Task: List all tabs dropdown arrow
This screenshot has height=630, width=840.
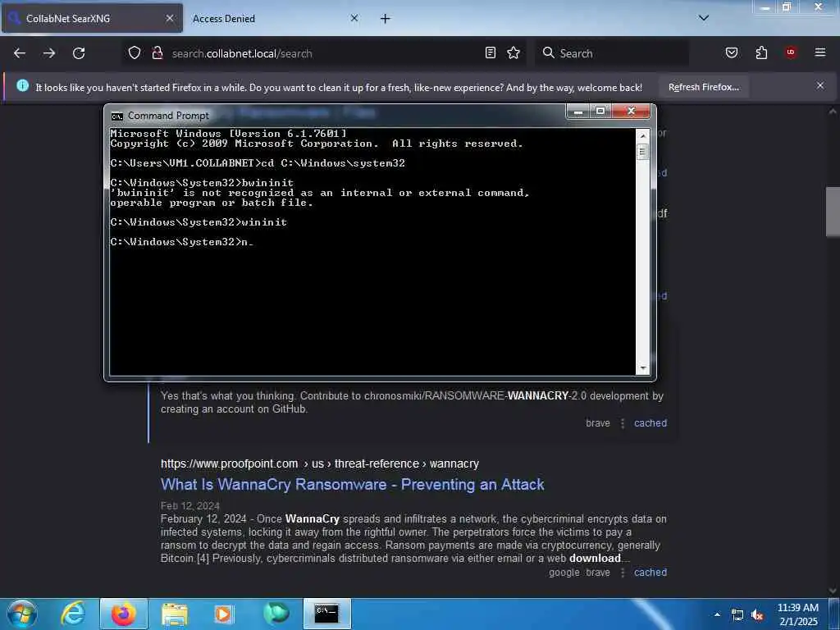Action: click(x=704, y=18)
